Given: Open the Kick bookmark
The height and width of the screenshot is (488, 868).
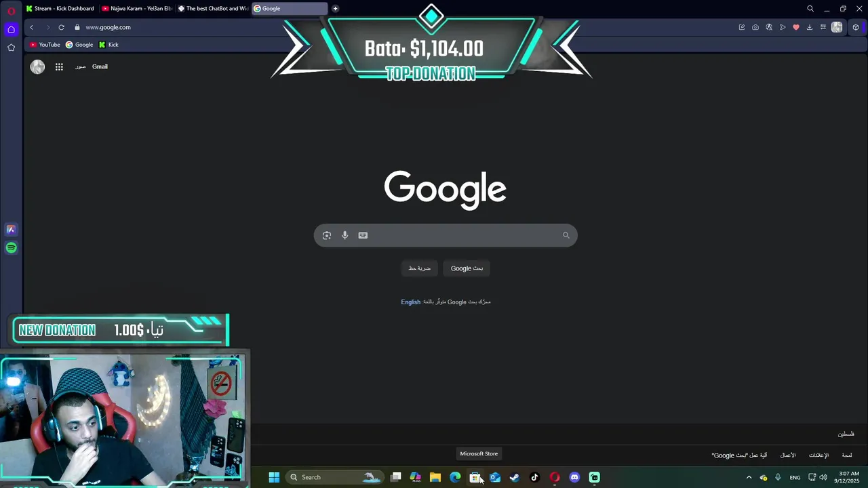Looking at the screenshot, I should [x=108, y=45].
